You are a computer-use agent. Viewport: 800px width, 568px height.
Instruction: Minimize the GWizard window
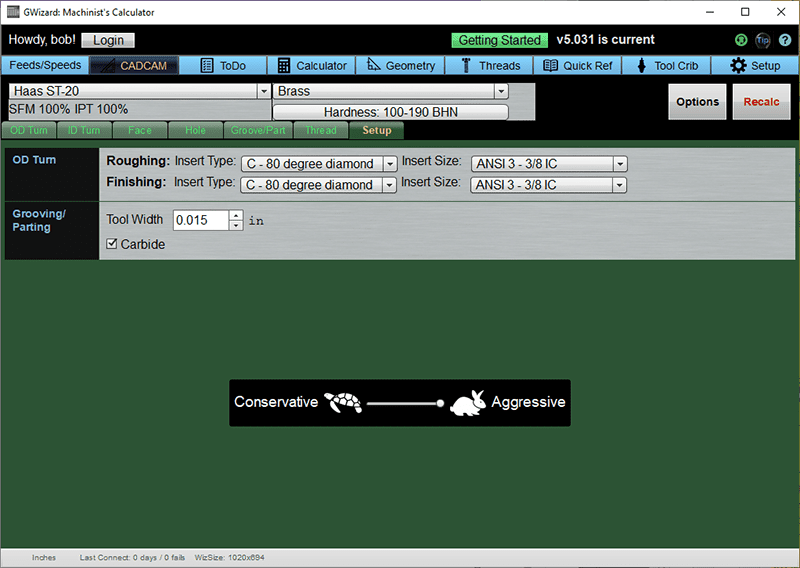click(x=710, y=12)
